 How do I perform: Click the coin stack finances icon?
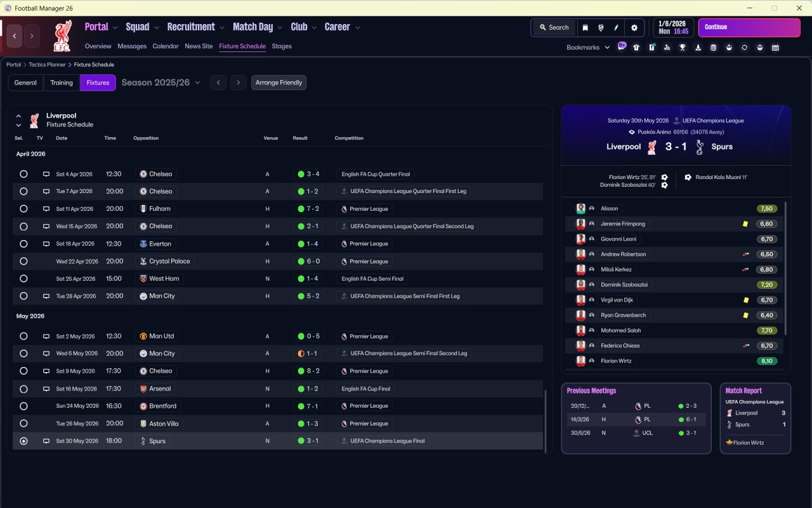tap(714, 48)
